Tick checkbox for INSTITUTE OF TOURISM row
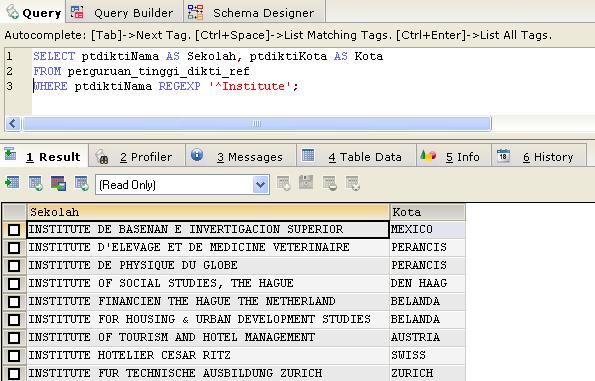Viewport: 595px width, 381px height. (14, 337)
